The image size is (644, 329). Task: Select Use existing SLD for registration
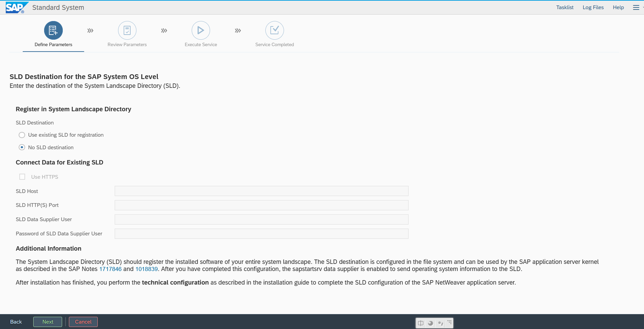22,135
